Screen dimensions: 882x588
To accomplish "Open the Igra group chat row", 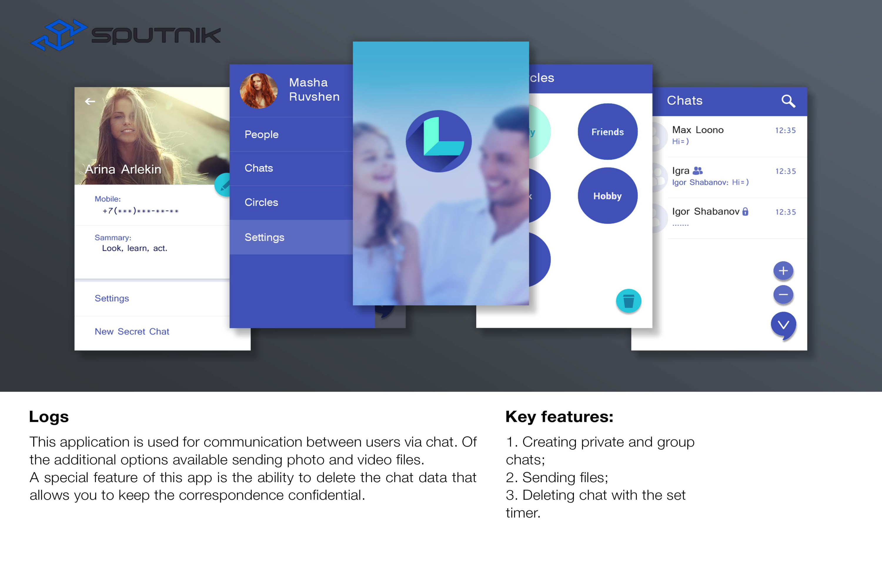I will tap(730, 177).
